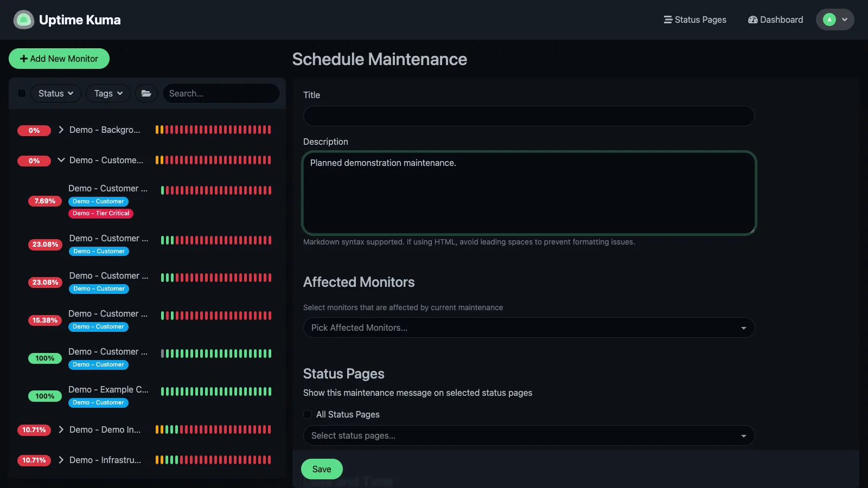
Task: Click inside the Description text area
Action: (529, 193)
